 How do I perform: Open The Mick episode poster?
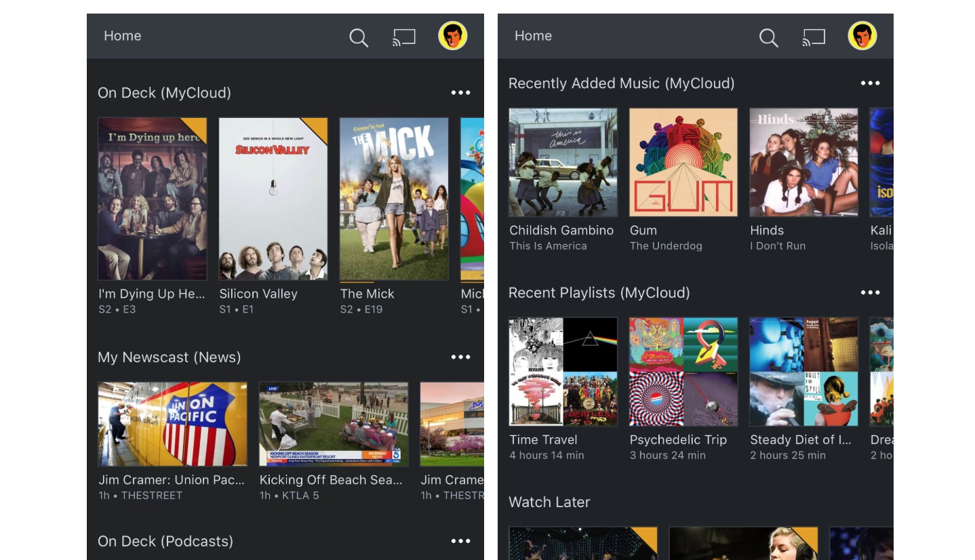pyautogui.click(x=394, y=199)
